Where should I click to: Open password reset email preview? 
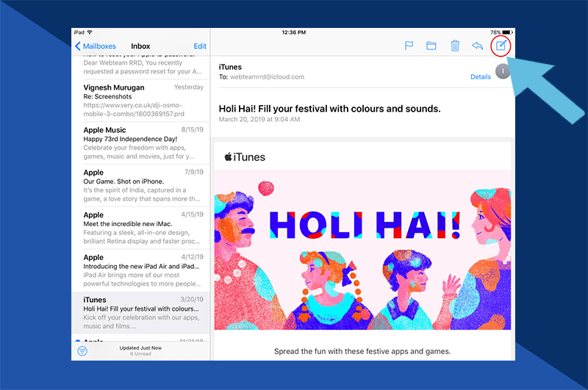click(141, 67)
